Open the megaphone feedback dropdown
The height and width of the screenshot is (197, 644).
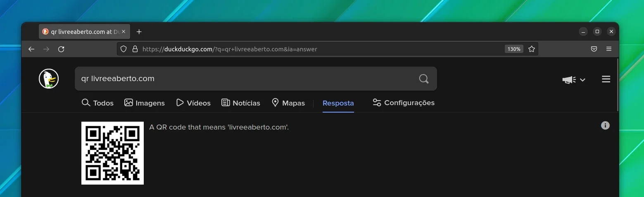[x=574, y=80]
